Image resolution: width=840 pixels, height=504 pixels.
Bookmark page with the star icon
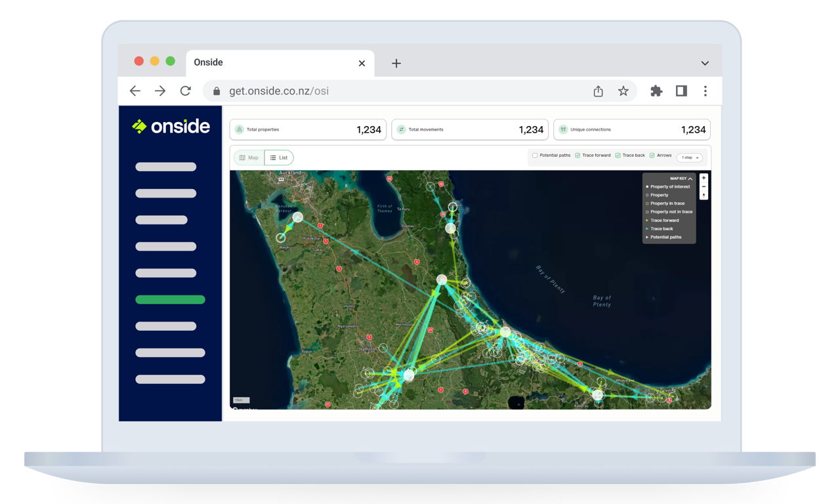(623, 91)
